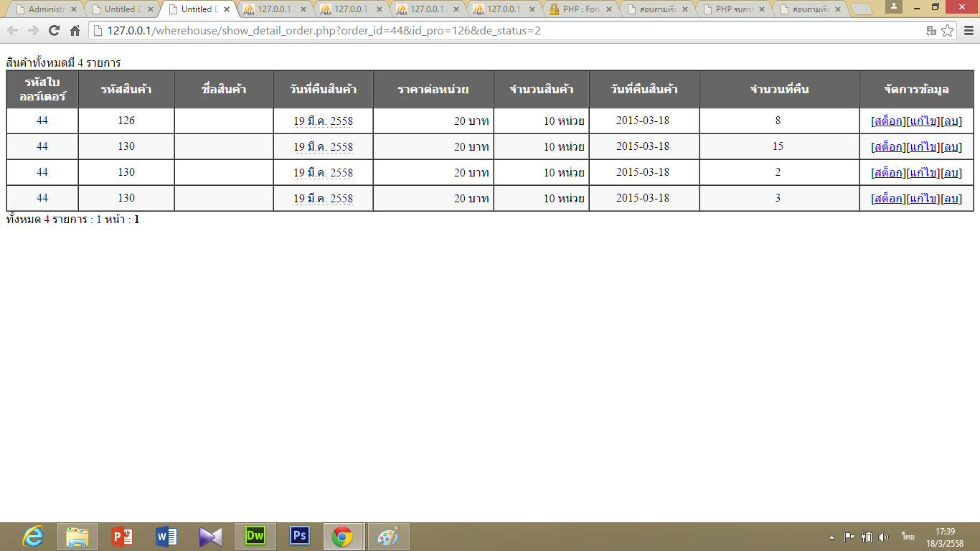Switch to Word in the taskbar

pyautogui.click(x=166, y=537)
